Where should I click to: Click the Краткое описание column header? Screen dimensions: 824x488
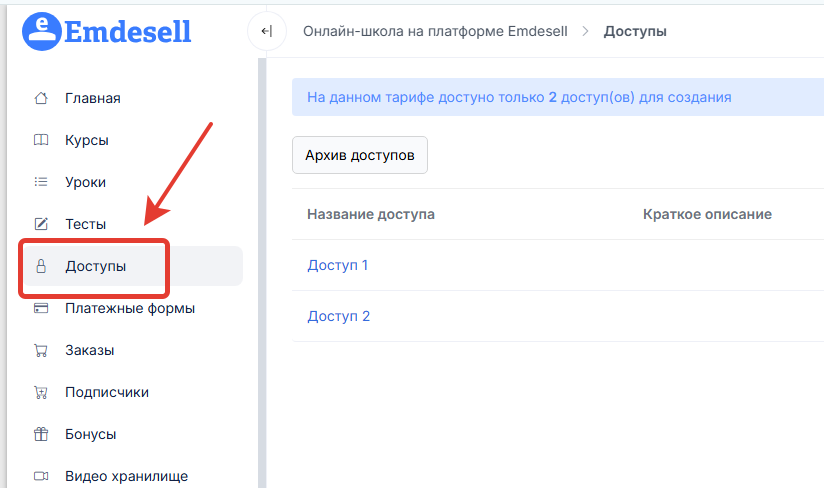pos(707,214)
